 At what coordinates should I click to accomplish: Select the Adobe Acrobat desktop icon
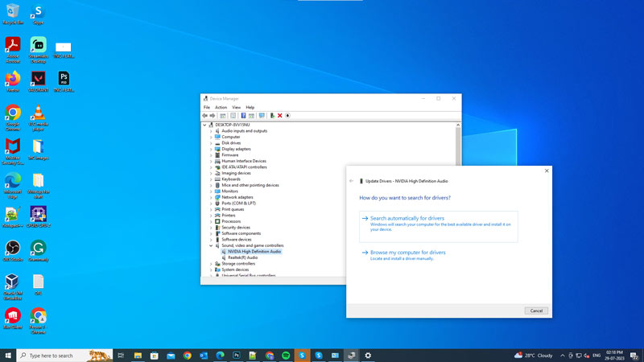13,50
